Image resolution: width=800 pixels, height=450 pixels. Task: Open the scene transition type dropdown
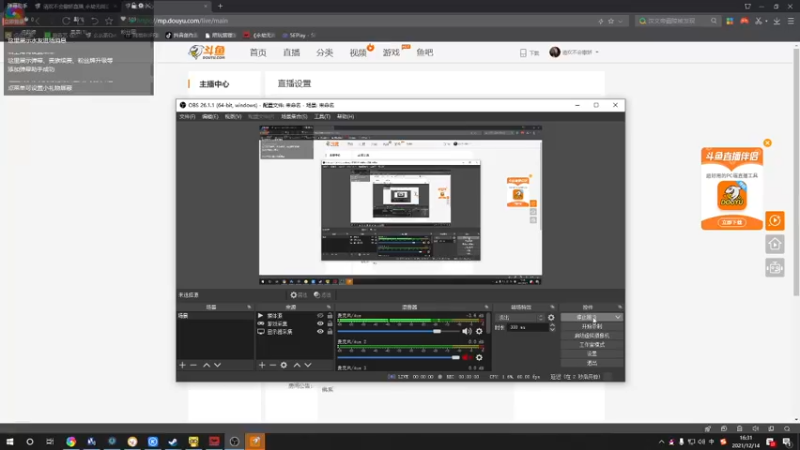click(520, 317)
